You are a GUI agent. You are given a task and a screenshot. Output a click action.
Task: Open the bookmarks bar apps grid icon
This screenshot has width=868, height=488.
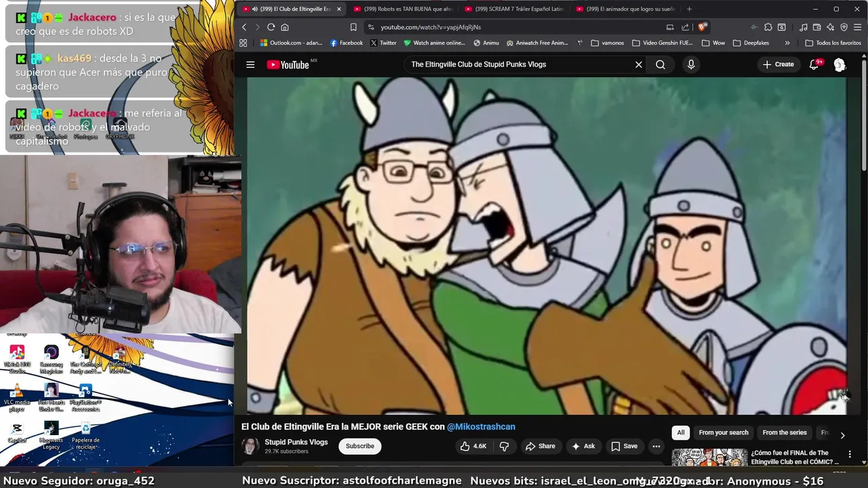tap(243, 43)
